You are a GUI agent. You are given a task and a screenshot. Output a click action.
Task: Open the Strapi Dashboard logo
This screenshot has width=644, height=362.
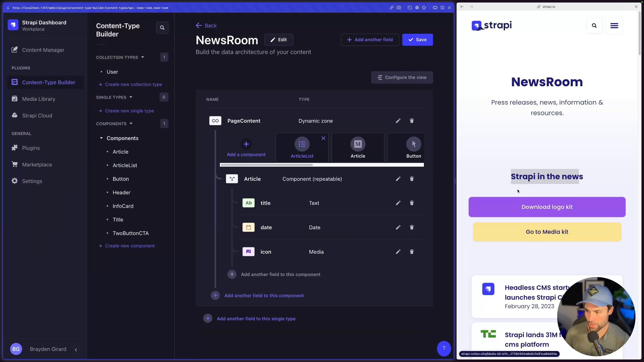tap(13, 25)
